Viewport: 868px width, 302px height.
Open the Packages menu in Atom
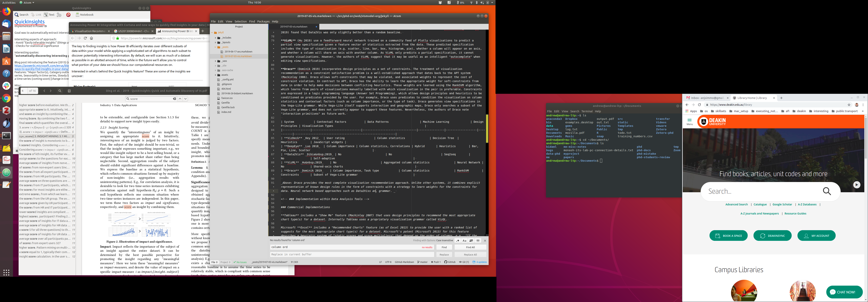263,21
